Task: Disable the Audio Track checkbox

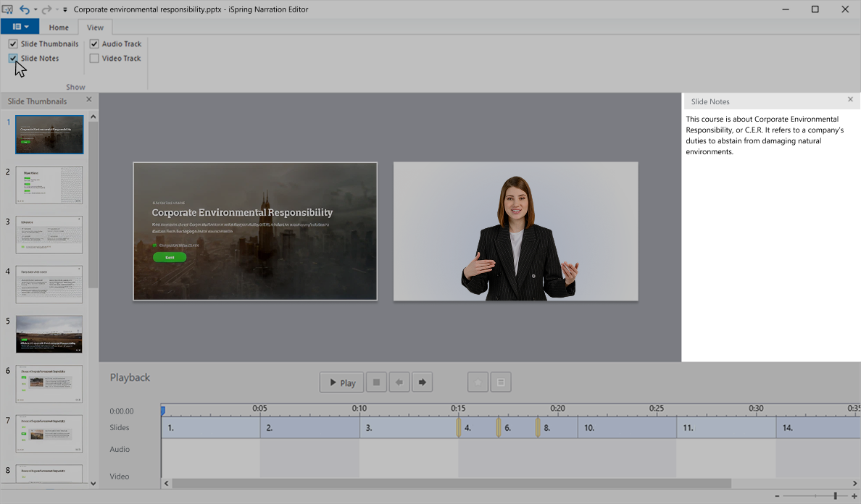Action: tap(94, 43)
